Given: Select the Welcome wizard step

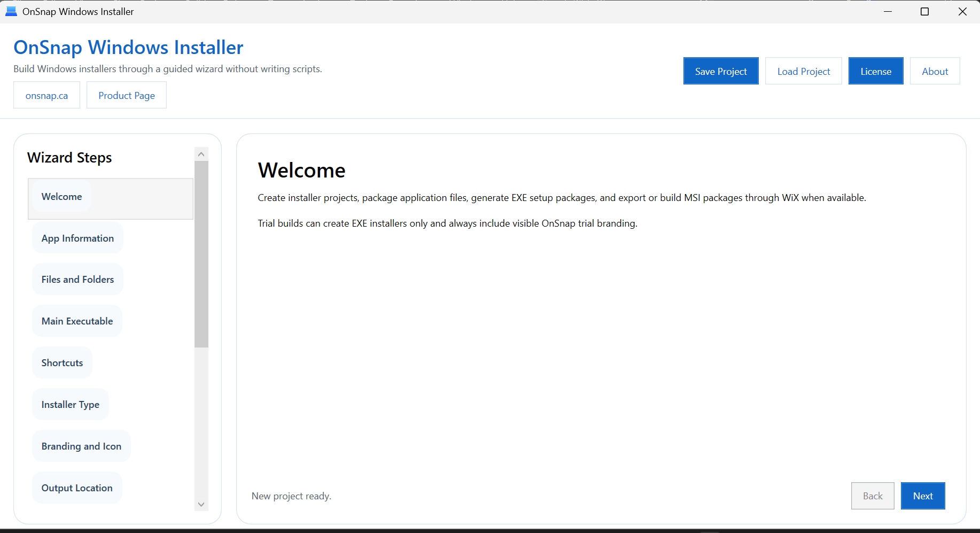Looking at the screenshot, I should (111, 199).
